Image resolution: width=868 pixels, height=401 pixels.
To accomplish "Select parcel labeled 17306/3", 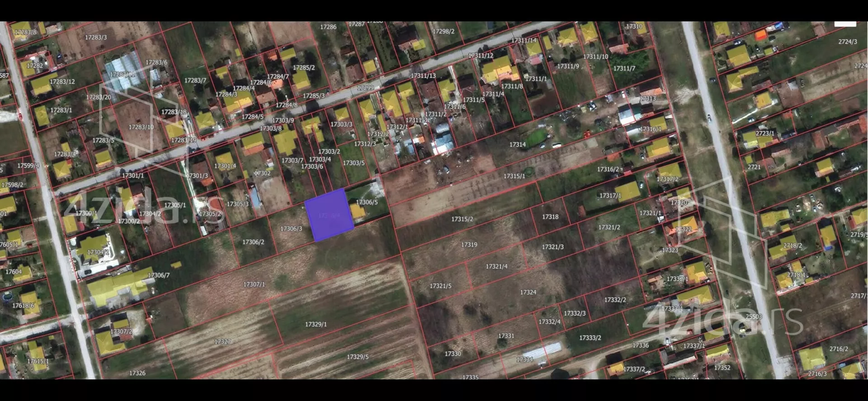I will click(291, 229).
